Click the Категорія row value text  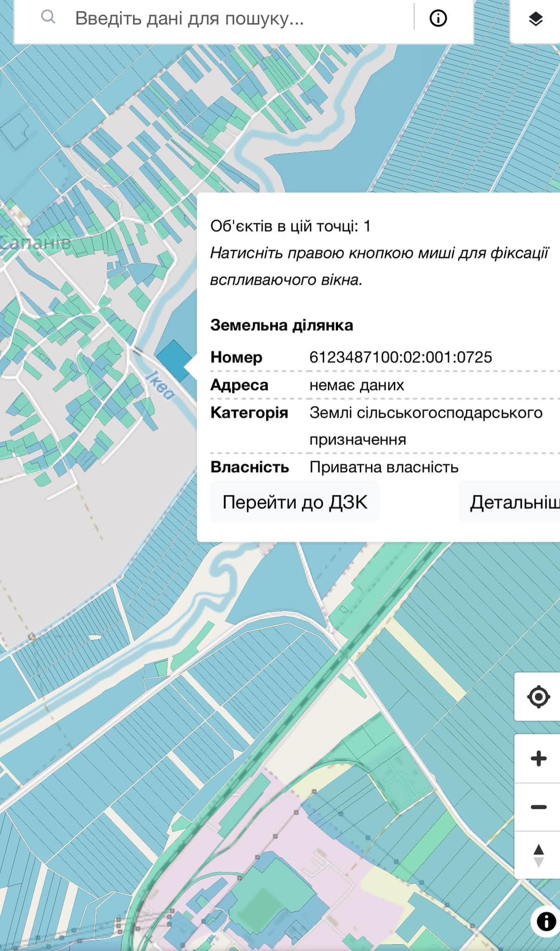(426, 426)
